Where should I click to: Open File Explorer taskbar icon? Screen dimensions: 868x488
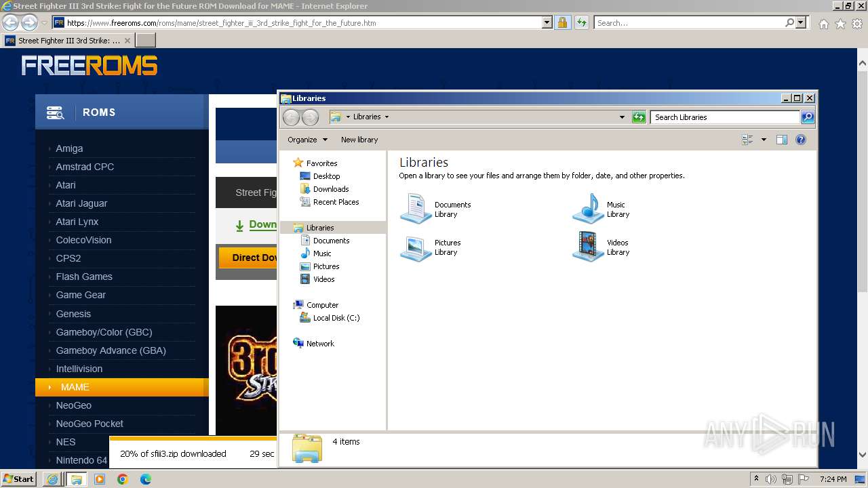tap(76, 479)
